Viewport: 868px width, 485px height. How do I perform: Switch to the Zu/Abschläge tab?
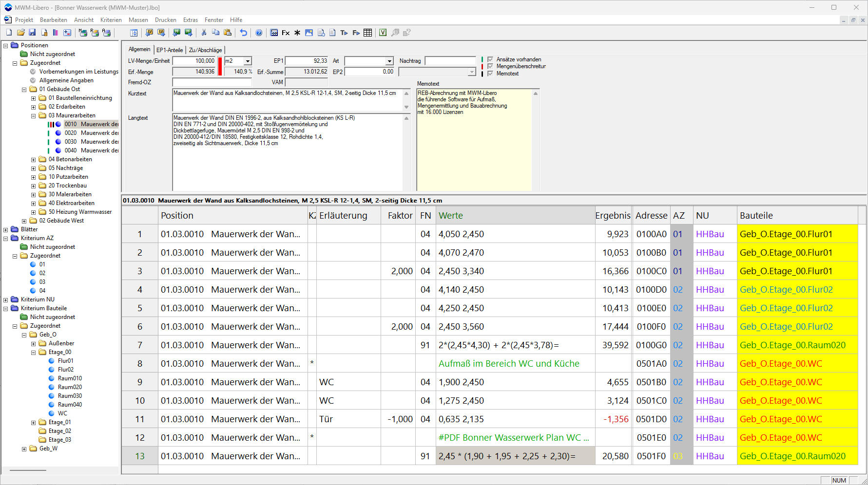tap(206, 50)
